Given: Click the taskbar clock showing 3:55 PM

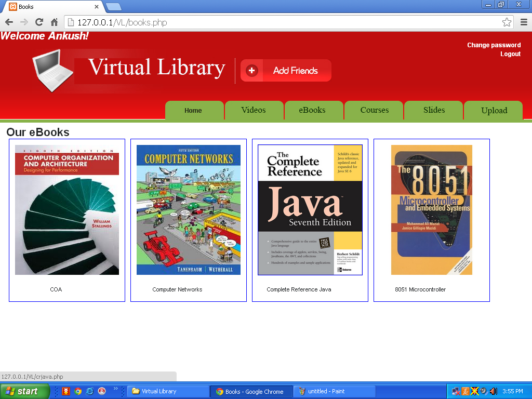Looking at the screenshot, I should point(512,392).
